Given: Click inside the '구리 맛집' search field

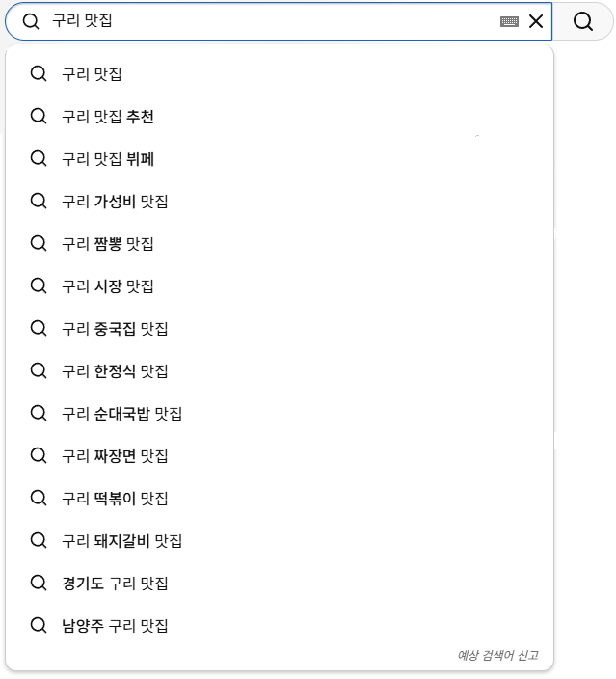Looking at the screenshot, I should click(270, 21).
